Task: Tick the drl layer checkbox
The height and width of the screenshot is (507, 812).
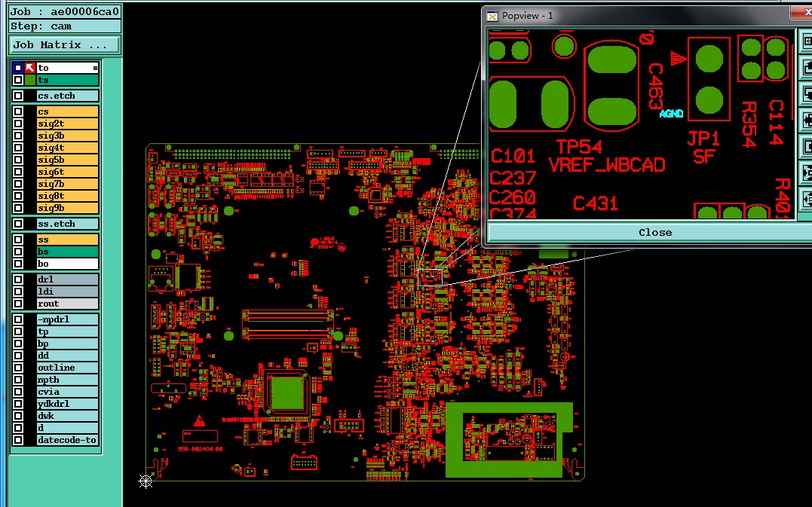Action: click(18, 279)
